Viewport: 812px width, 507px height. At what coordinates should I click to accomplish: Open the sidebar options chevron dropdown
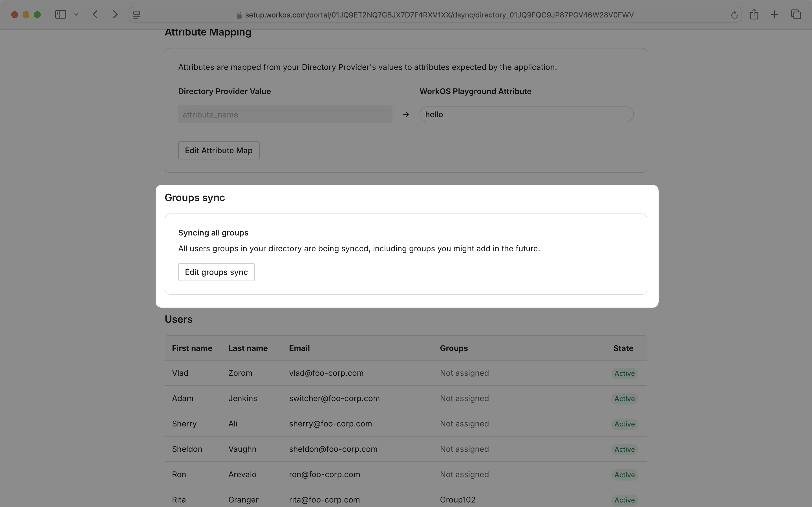tap(76, 14)
